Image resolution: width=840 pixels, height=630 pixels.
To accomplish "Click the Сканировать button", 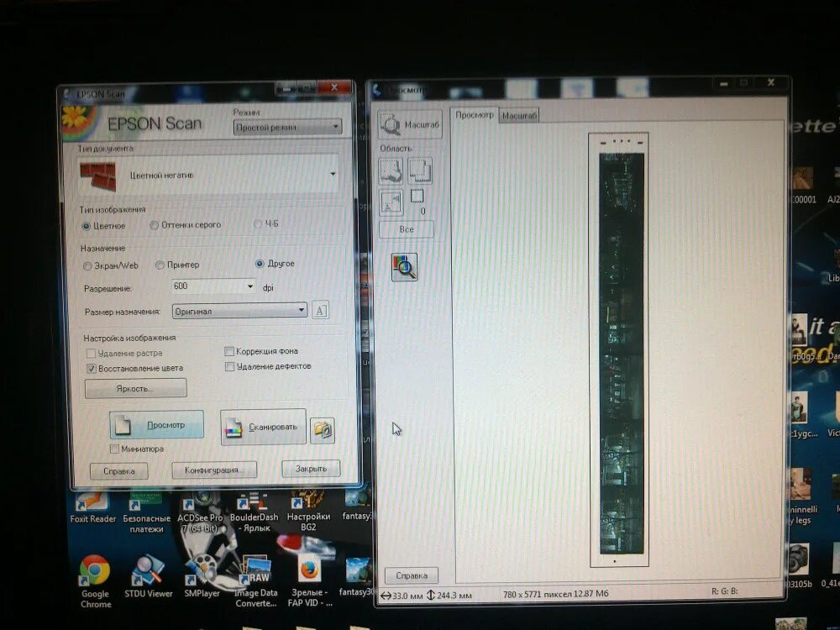I will 263,427.
